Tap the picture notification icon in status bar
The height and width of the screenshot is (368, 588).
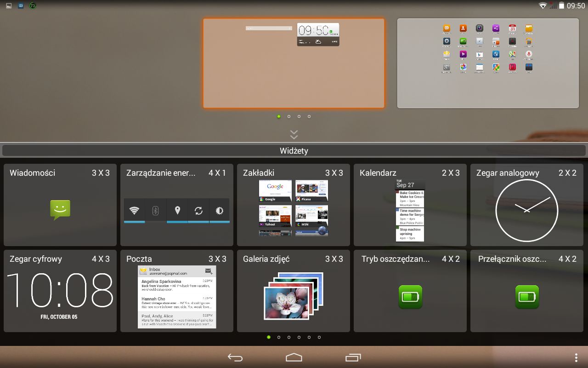point(9,6)
